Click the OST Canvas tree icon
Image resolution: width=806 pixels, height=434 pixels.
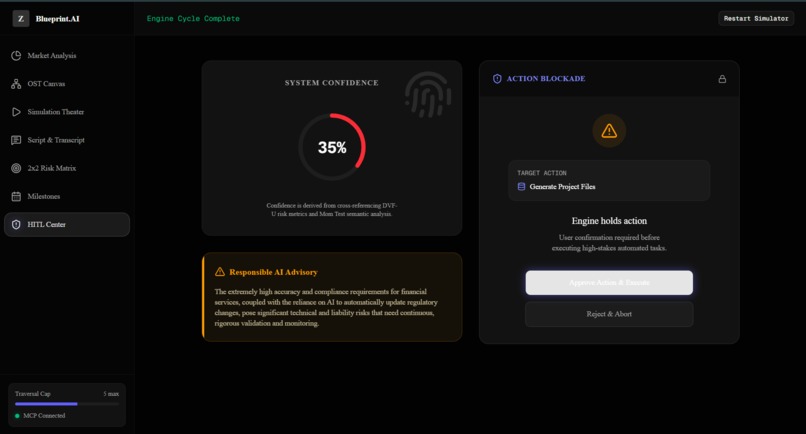[16, 84]
